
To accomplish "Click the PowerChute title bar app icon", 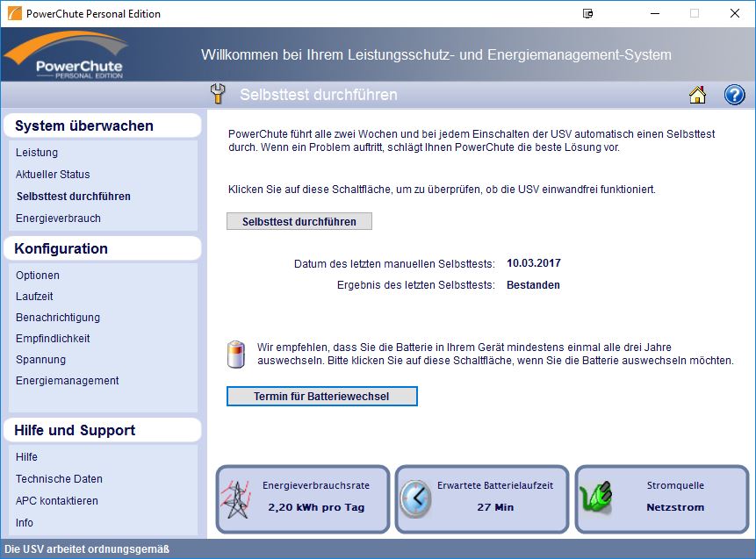I will tap(14, 13).
